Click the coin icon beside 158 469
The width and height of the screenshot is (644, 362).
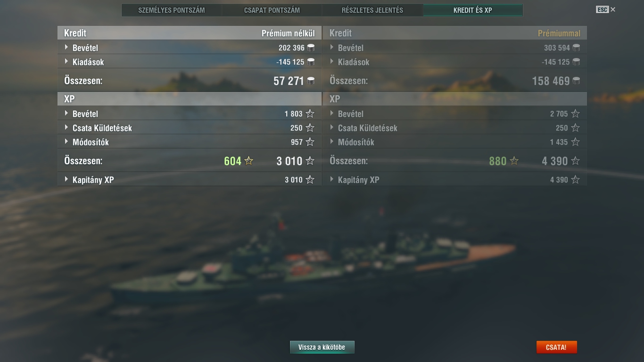[576, 81]
